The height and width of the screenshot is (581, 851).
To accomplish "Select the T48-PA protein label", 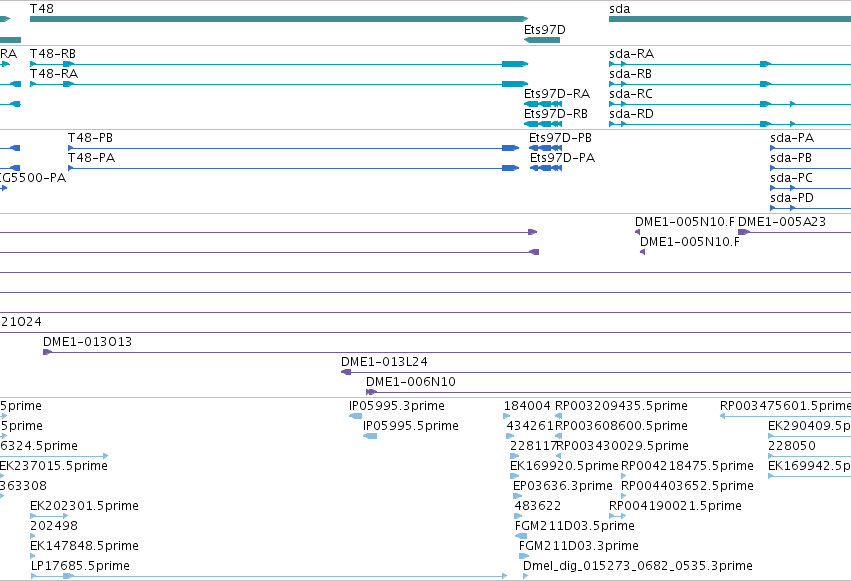I will pyautogui.click(x=91, y=158).
